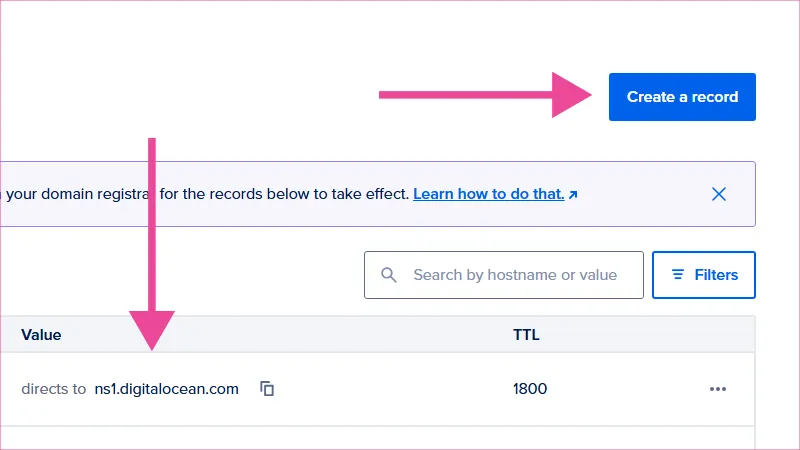Click the external-link arrow after Learn how
800x450 pixels.
pos(573,194)
